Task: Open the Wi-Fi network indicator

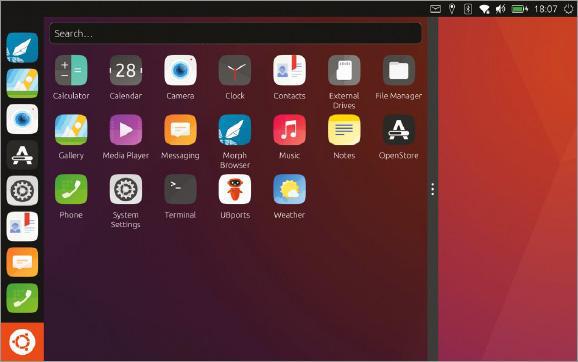Action: 484,9
